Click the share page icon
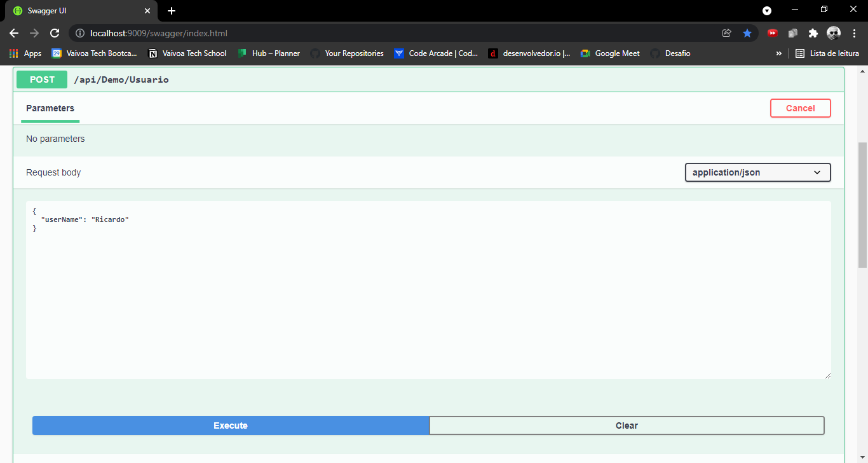868x463 pixels. (726, 33)
